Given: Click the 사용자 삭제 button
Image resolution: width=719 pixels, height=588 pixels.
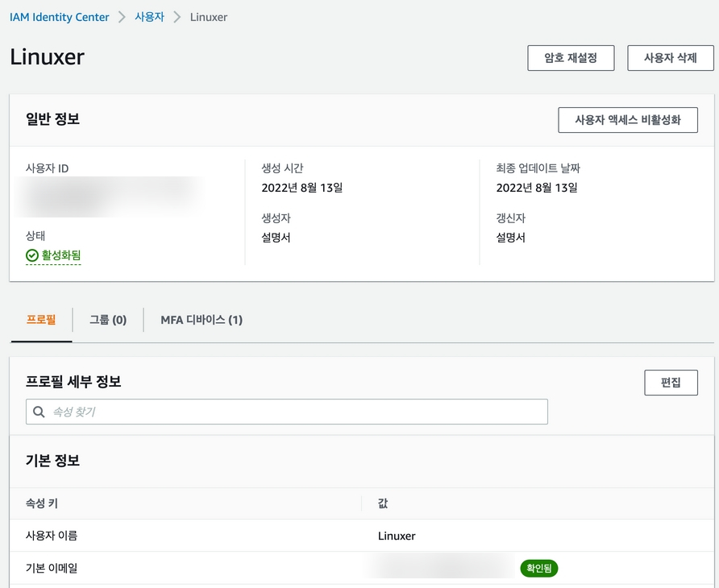Looking at the screenshot, I should click(670, 58).
